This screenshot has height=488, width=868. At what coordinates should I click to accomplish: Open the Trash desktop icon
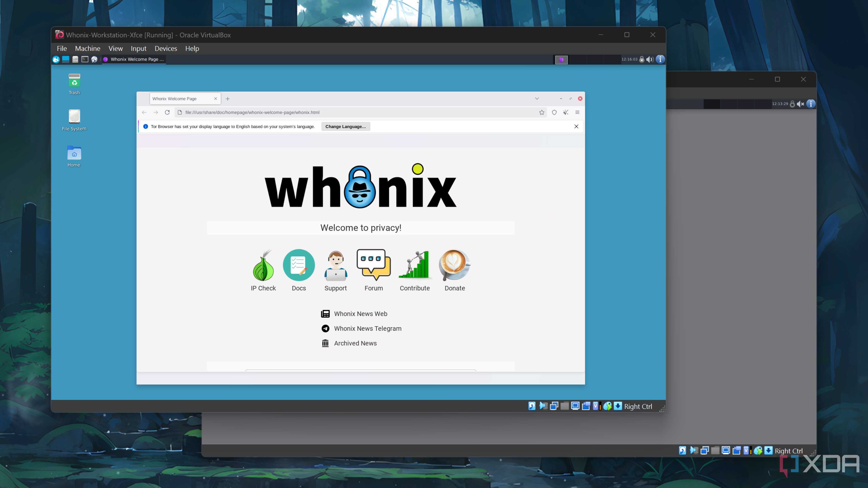click(74, 84)
